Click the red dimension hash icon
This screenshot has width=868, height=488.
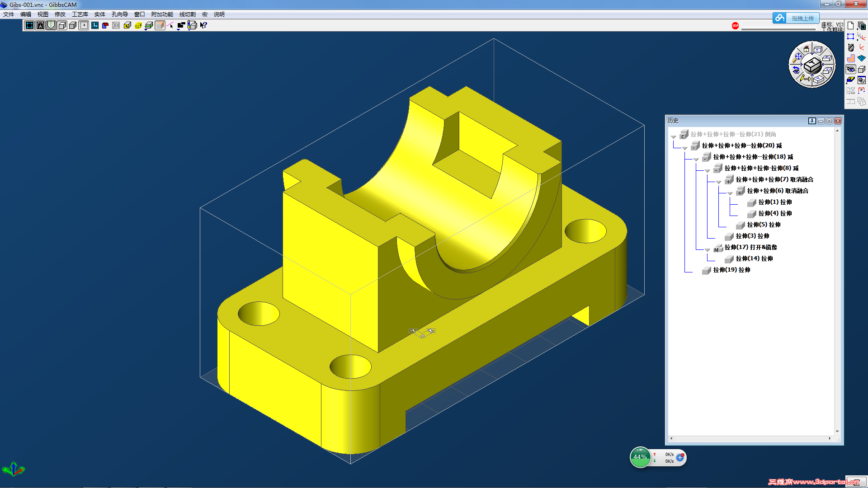click(862, 91)
